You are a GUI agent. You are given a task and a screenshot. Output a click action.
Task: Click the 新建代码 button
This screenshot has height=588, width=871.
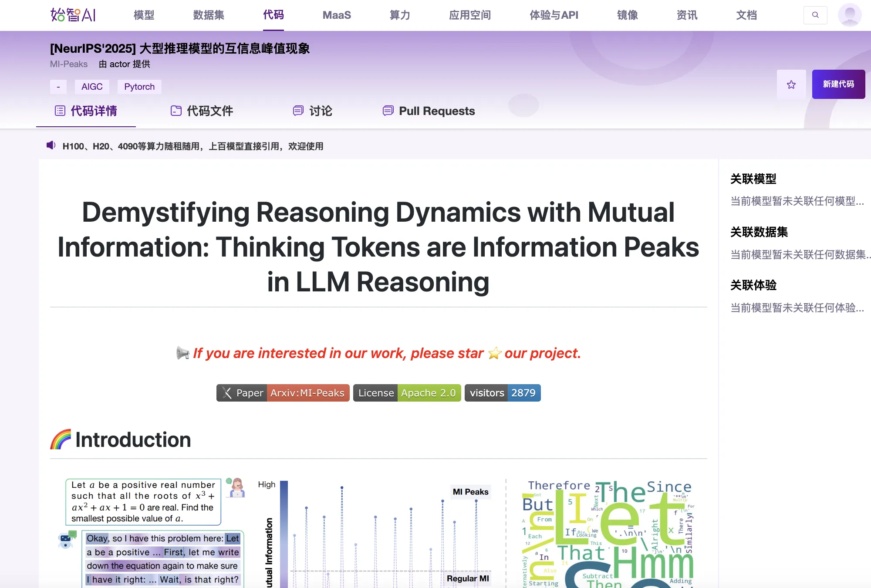838,84
